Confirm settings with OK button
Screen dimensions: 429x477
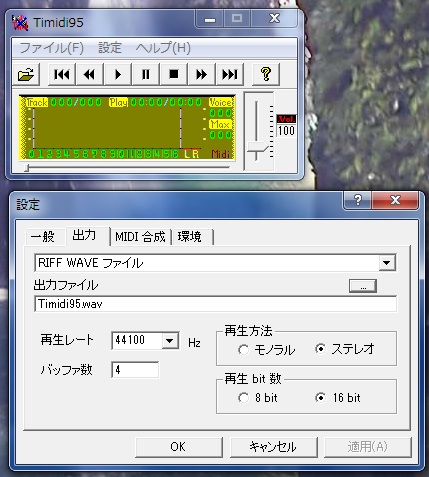point(179,447)
